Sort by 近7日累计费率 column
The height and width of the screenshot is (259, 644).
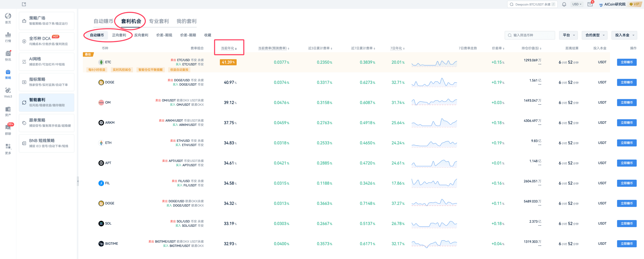click(363, 48)
